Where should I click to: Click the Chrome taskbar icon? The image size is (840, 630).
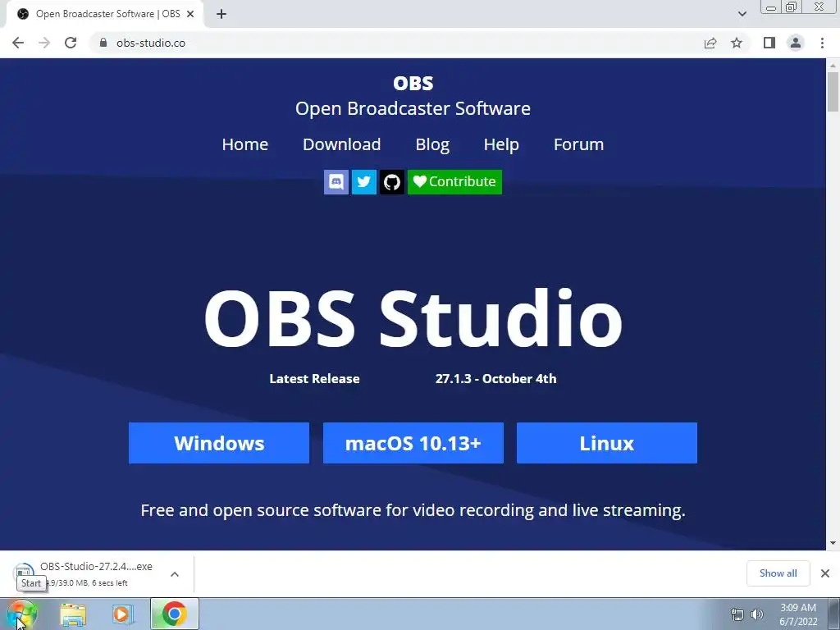point(175,614)
